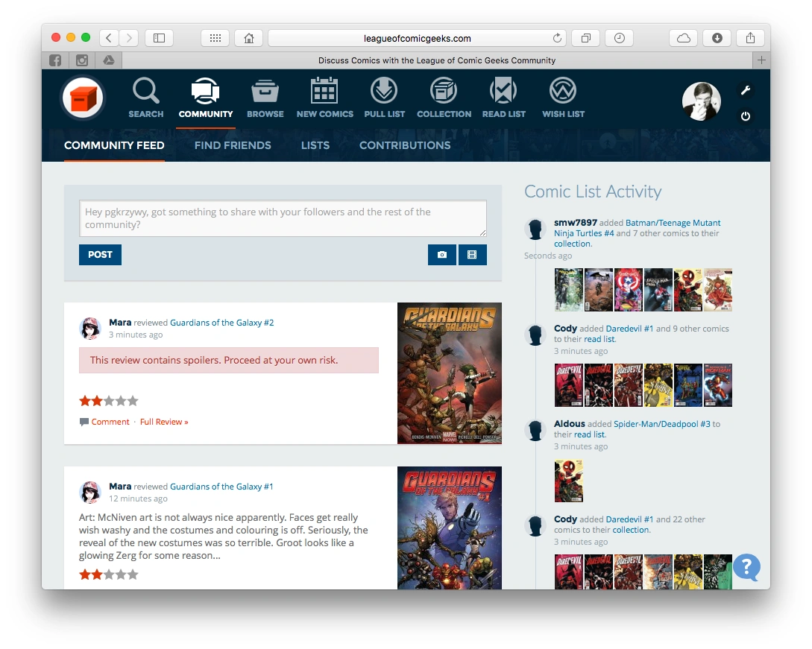This screenshot has width=812, height=649.
Task: Click Guardians of the Galaxy #2 cover
Action: [450, 373]
